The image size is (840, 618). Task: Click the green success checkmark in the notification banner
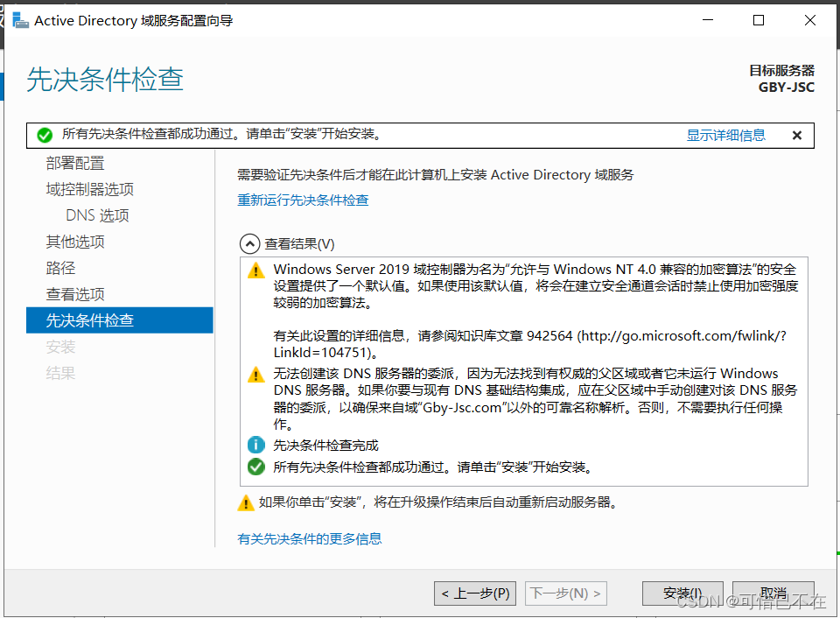pyautogui.click(x=45, y=135)
